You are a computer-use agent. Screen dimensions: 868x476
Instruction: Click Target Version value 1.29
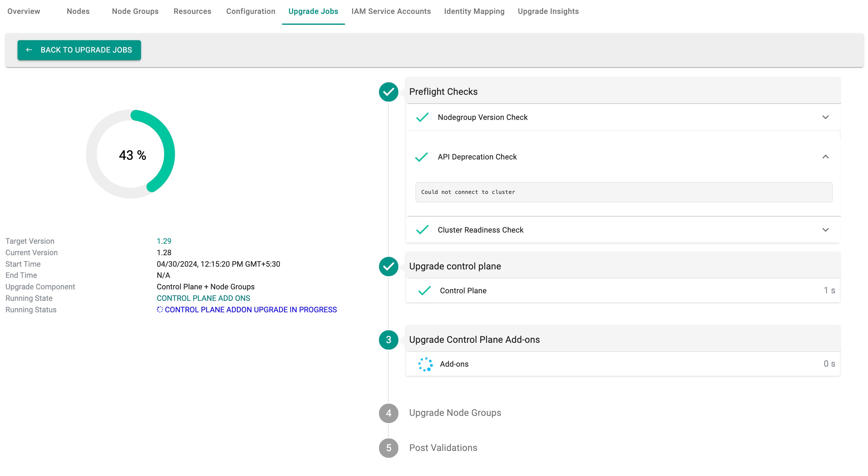pyautogui.click(x=164, y=241)
